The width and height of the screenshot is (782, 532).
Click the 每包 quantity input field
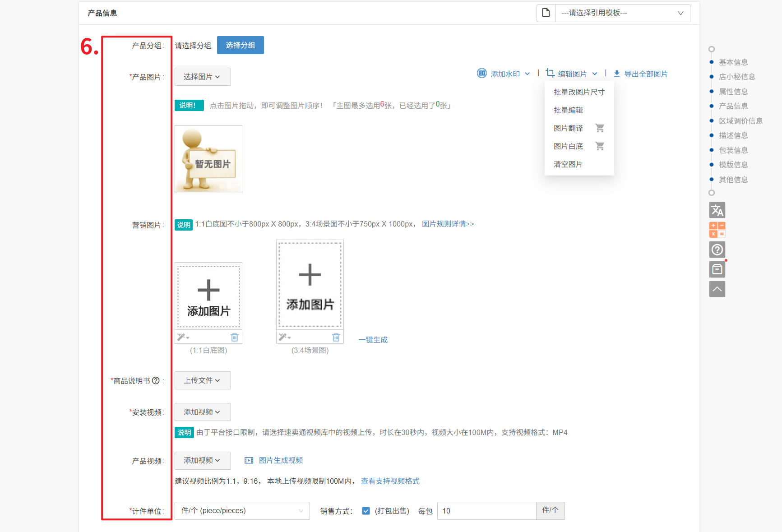486,511
